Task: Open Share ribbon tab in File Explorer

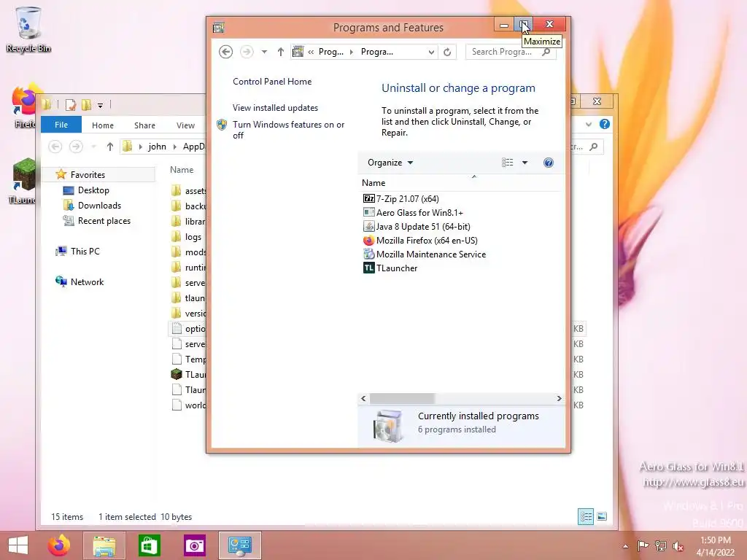Action: tap(144, 125)
